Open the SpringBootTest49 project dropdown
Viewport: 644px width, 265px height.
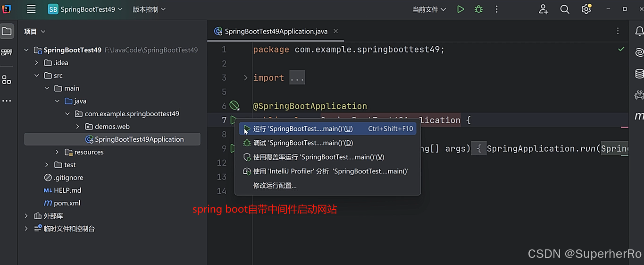click(x=85, y=9)
